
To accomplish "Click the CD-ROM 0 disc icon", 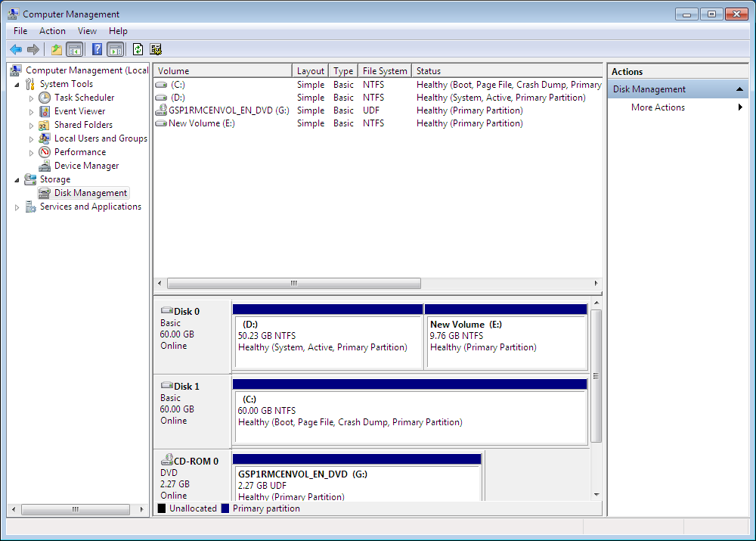I will 167,461.
